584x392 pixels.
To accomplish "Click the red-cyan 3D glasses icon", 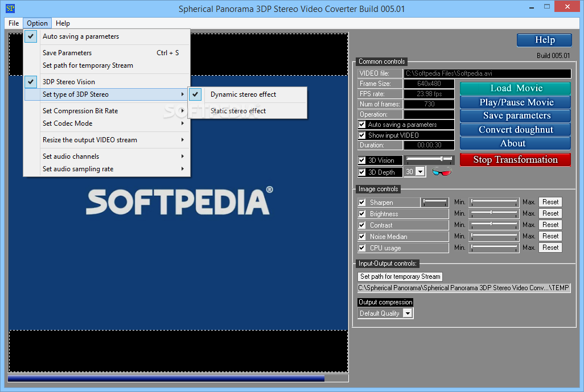I will (x=442, y=172).
